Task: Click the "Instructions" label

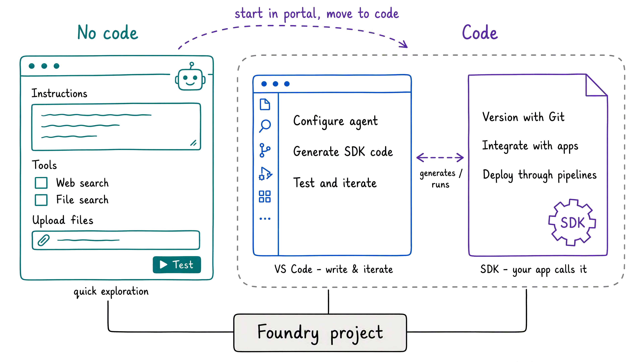Action: point(59,93)
